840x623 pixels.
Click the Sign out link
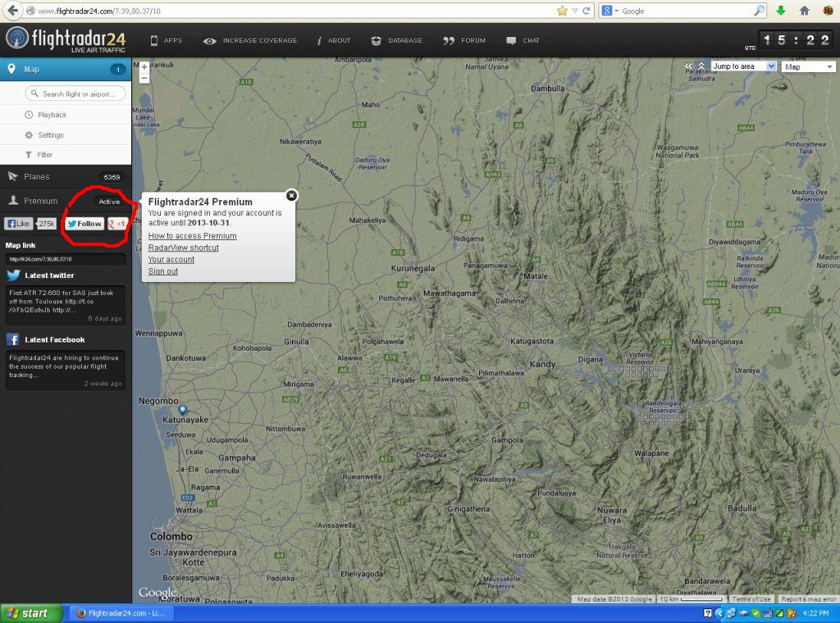tap(163, 271)
